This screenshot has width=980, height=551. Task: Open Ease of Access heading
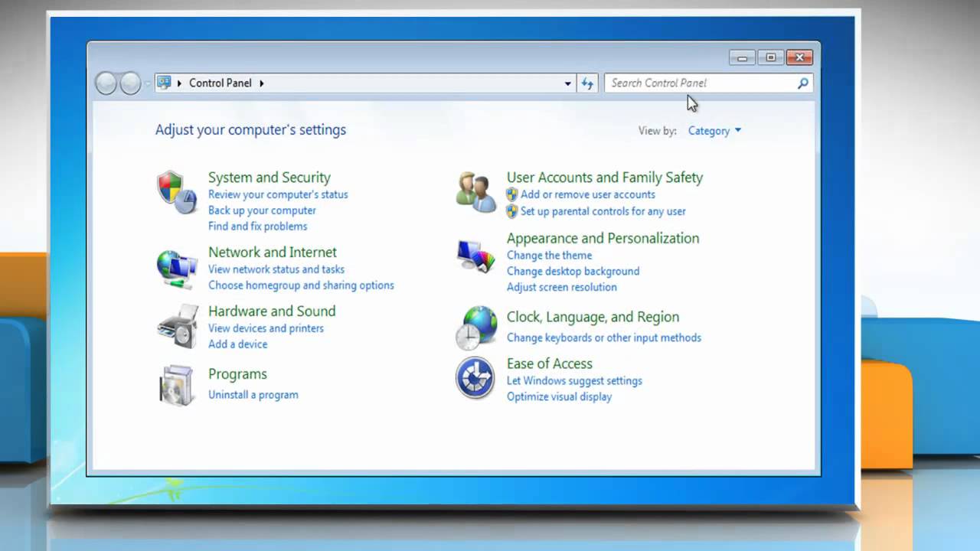pyautogui.click(x=549, y=364)
